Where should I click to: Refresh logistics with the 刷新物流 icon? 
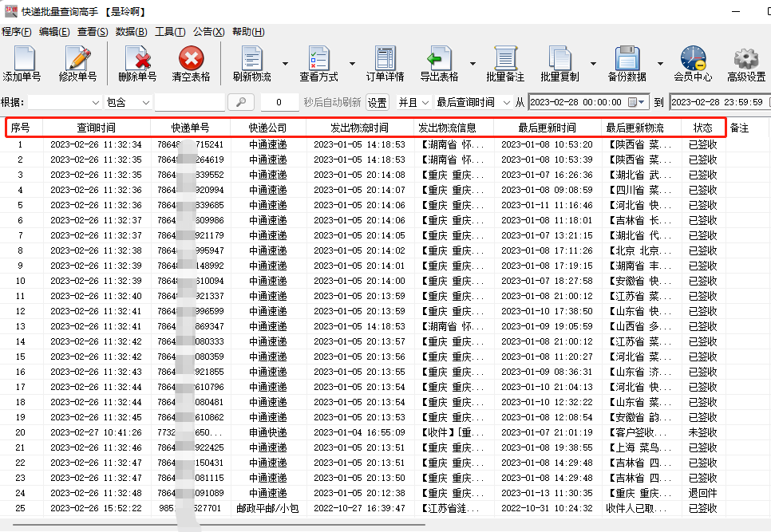[x=251, y=63]
